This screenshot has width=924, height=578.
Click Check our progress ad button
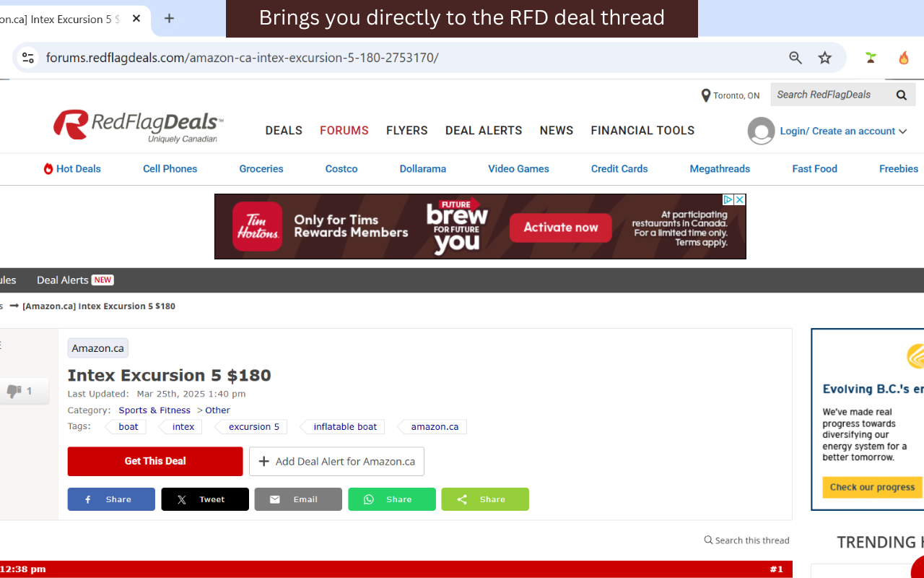click(x=872, y=487)
